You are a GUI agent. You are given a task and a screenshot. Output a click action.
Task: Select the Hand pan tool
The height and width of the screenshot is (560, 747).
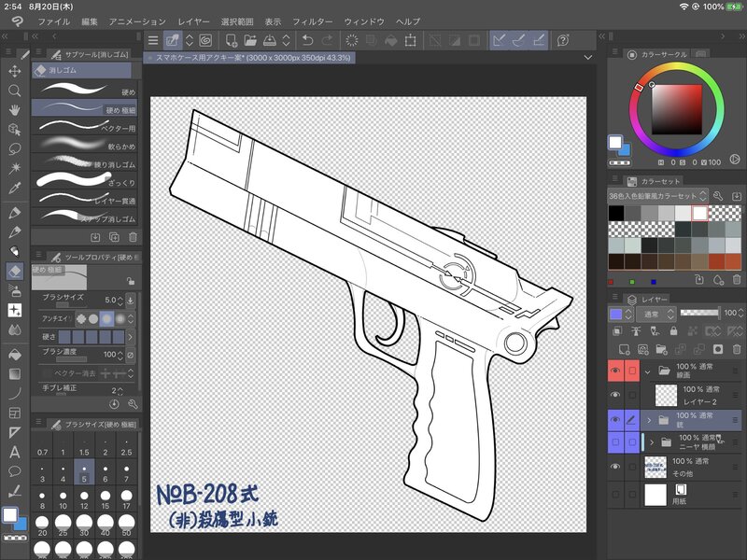click(15, 110)
